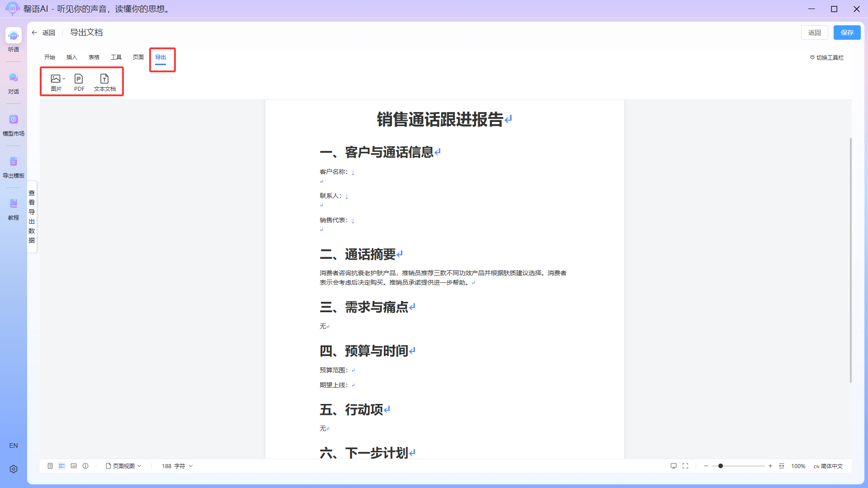
Task: Enter fullscreen via the fullscreen icon
Action: click(685, 466)
